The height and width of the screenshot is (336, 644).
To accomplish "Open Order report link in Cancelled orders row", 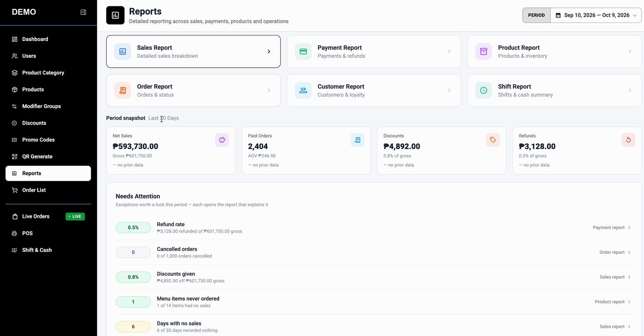I will coord(615,252).
